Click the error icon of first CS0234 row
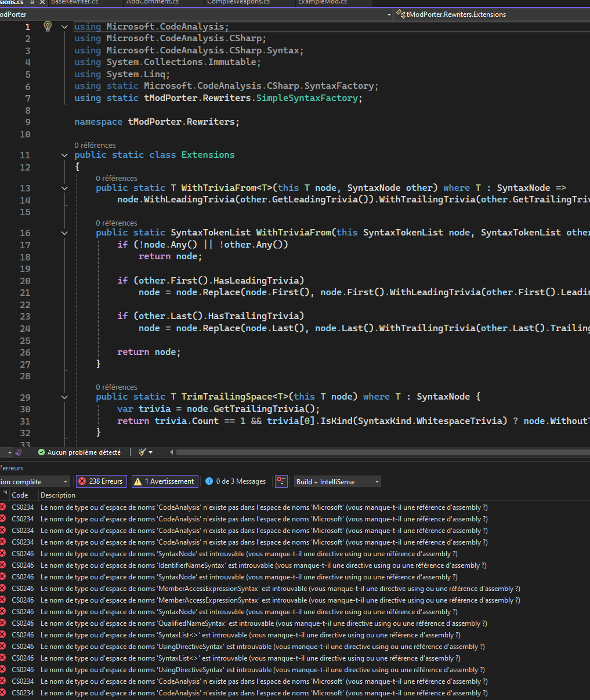 pyautogui.click(x=3, y=507)
